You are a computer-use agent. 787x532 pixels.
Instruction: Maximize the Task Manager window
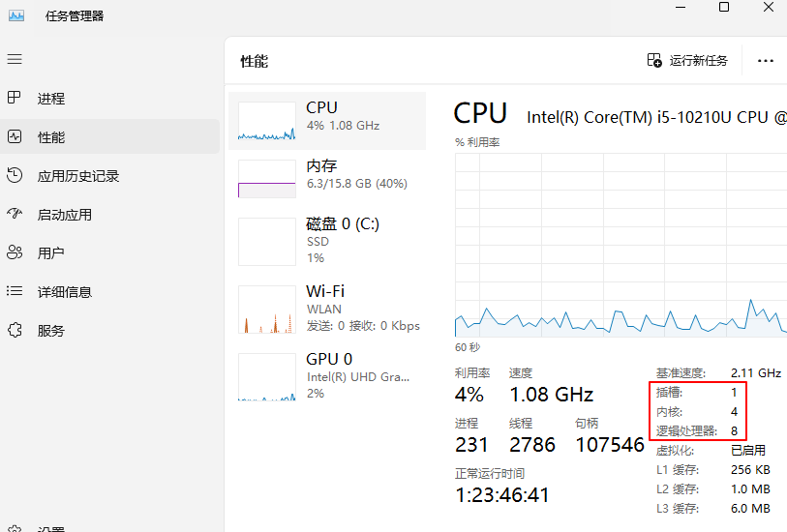coord(724,8)
